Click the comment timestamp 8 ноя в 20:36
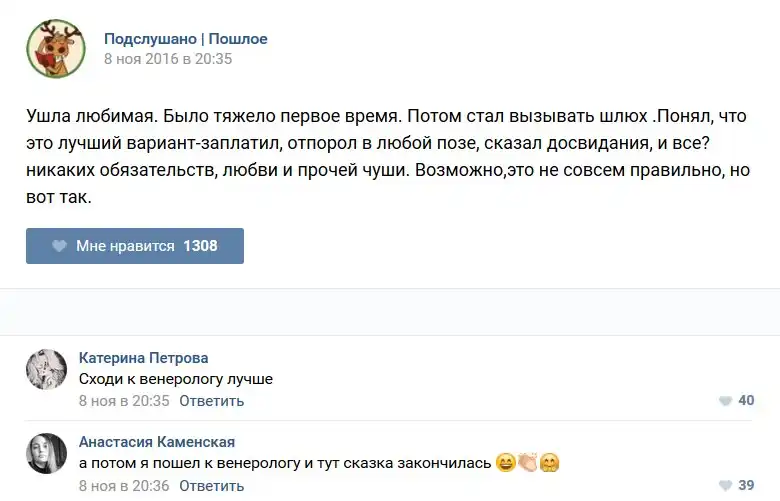Screen dimensions: 780x501 tap(124, 486)
